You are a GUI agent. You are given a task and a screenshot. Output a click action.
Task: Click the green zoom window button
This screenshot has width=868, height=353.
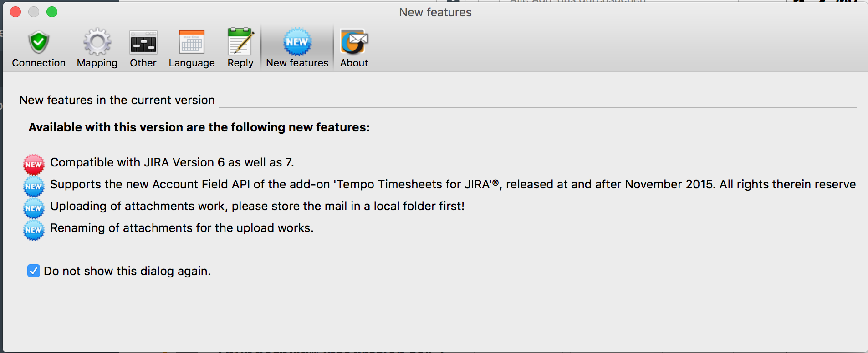tap(52, 12)
